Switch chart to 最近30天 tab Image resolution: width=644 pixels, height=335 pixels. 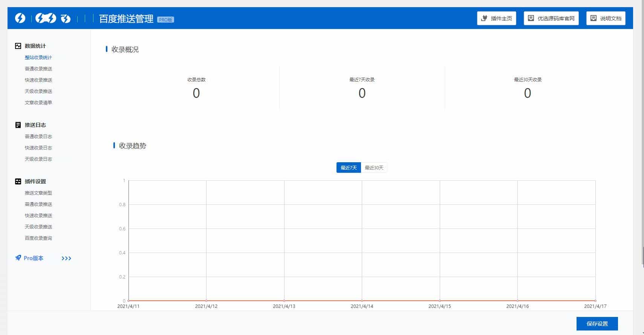coord(374,167)
